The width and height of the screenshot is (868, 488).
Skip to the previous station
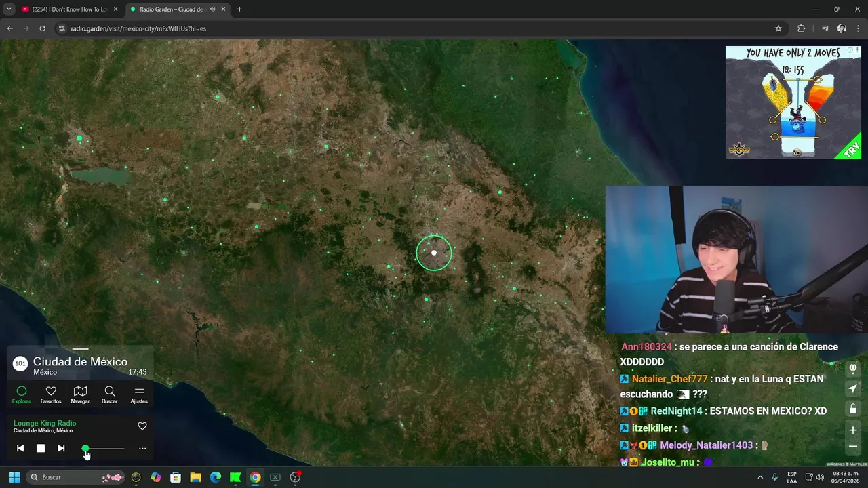[x=20, y=448]
